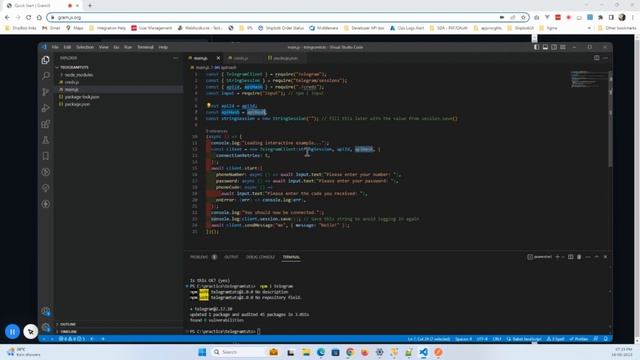Open Chrome profile avatar
The image size is (640, 360).
[x=622, y=17]
